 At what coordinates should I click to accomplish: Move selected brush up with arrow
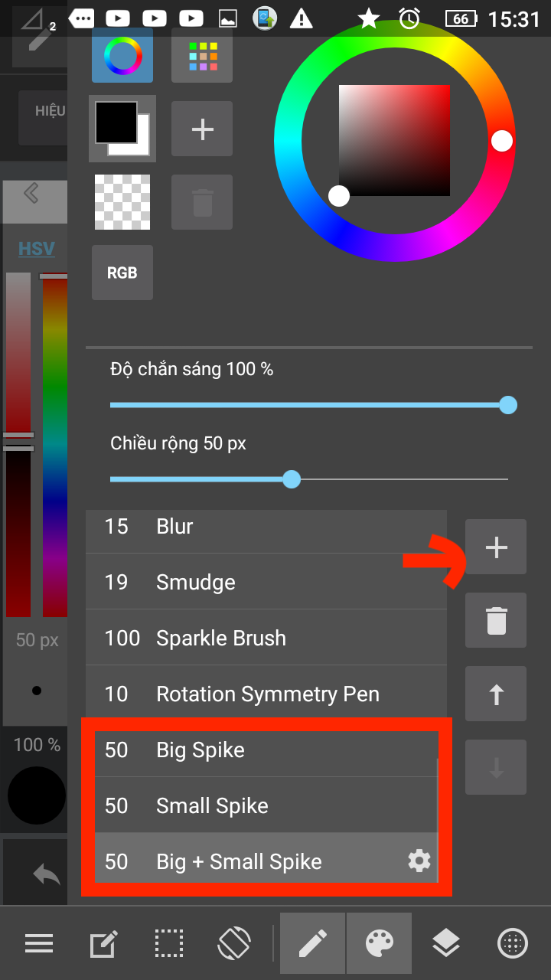point(496,694)
